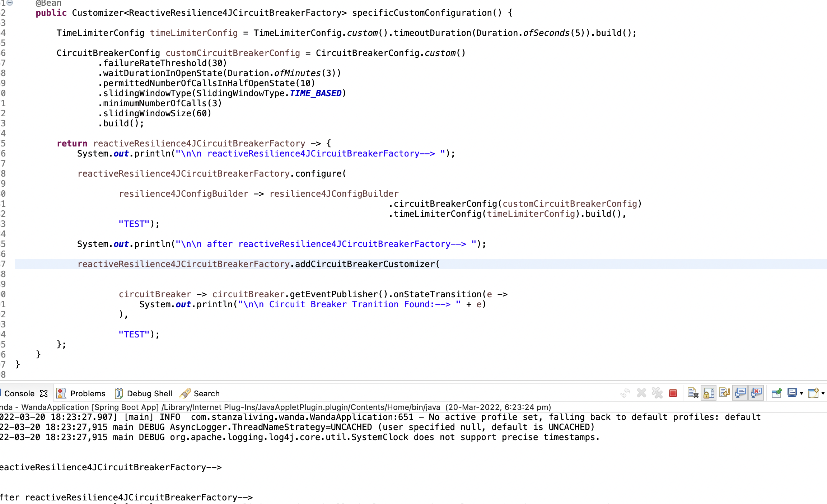
Task: Toggle Word Wrap in the console
Action: 725,393
